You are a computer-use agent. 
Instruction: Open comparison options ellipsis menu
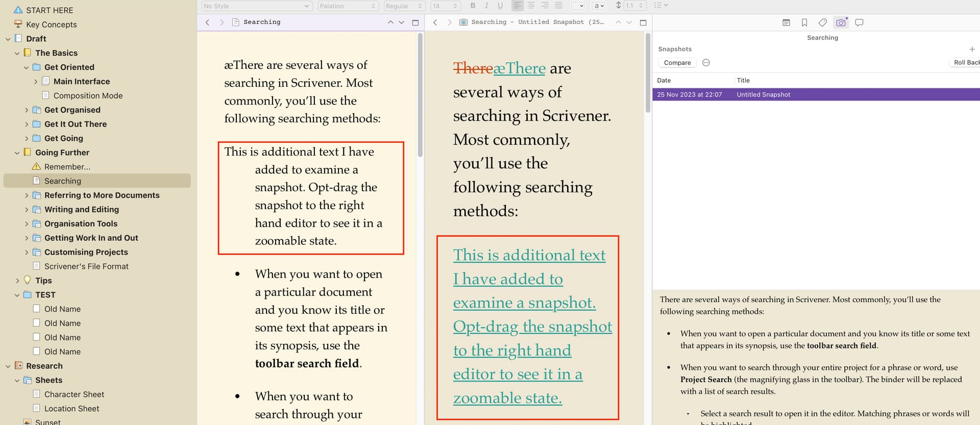tap(706, 63)
